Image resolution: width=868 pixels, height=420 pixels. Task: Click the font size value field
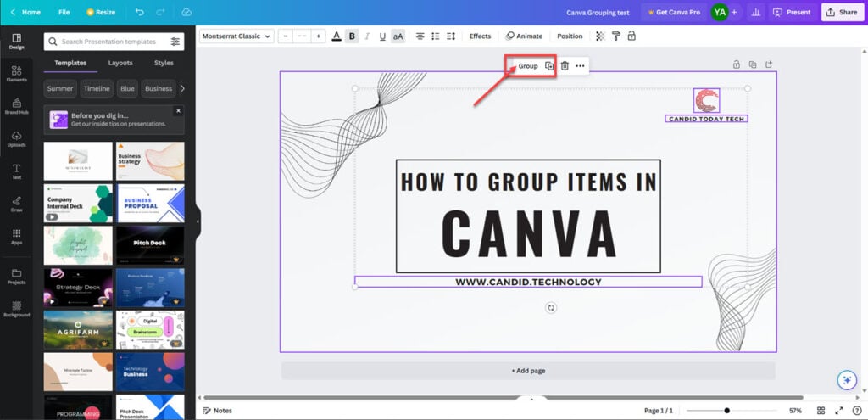302,36
